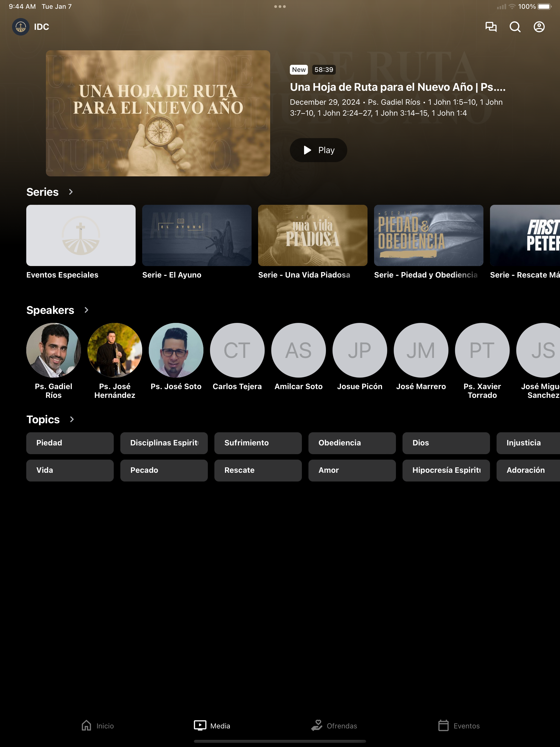
Task: Open the First Peter Rescate series card
Action: [x=525, y=235]
